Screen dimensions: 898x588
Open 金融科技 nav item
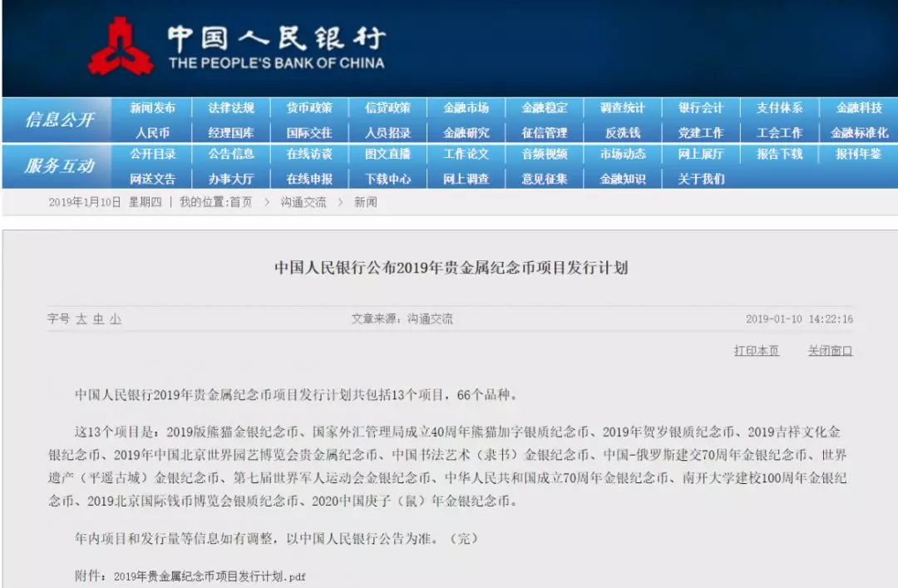(x=859, y=108)
